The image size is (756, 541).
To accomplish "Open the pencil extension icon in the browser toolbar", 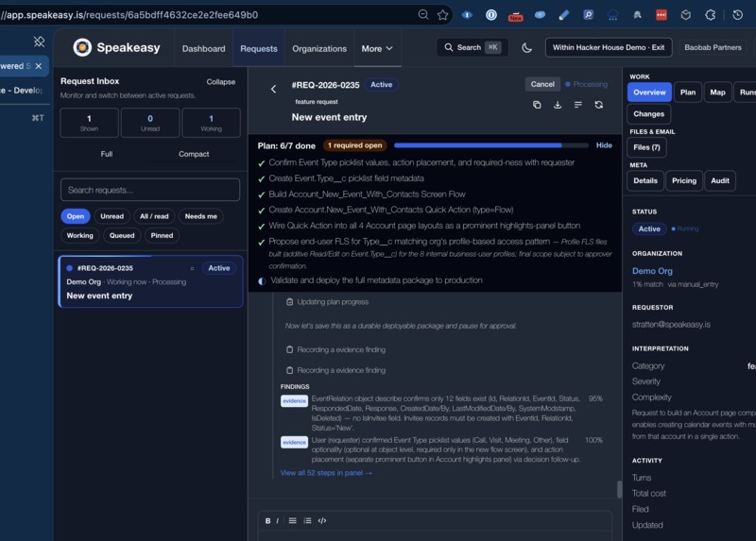I will click(563, 15).
